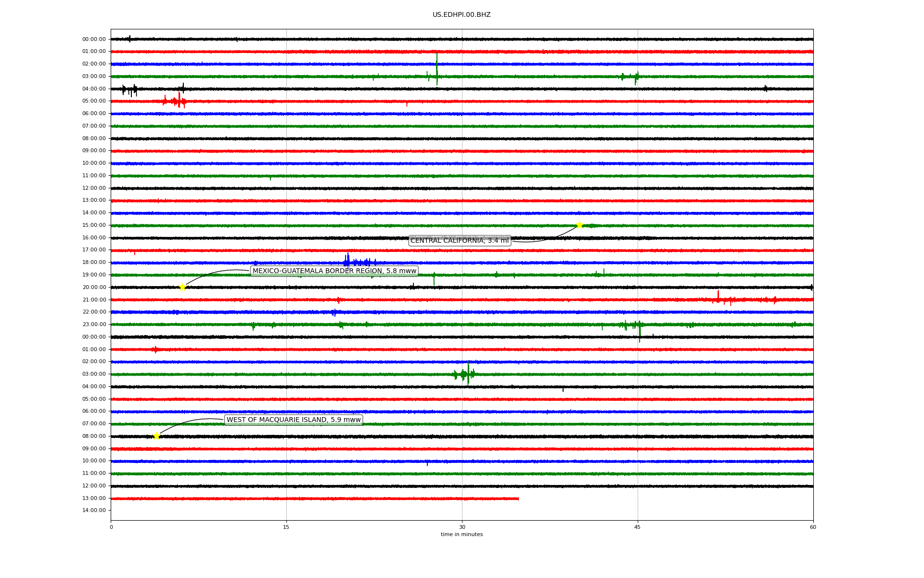Click the WEST OF MACQUARIE ISLAND annotation box
Viewport: 924px width, 578px height.
click(x=294, y=420)
